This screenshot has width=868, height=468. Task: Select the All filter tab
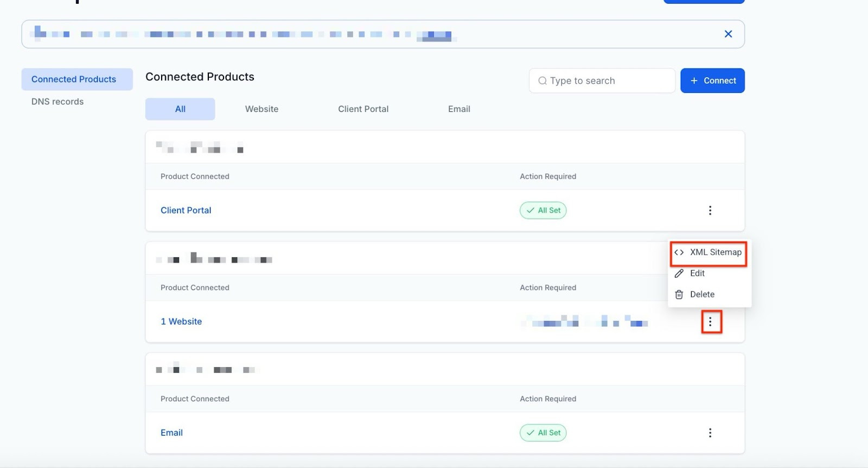point(180,109)
